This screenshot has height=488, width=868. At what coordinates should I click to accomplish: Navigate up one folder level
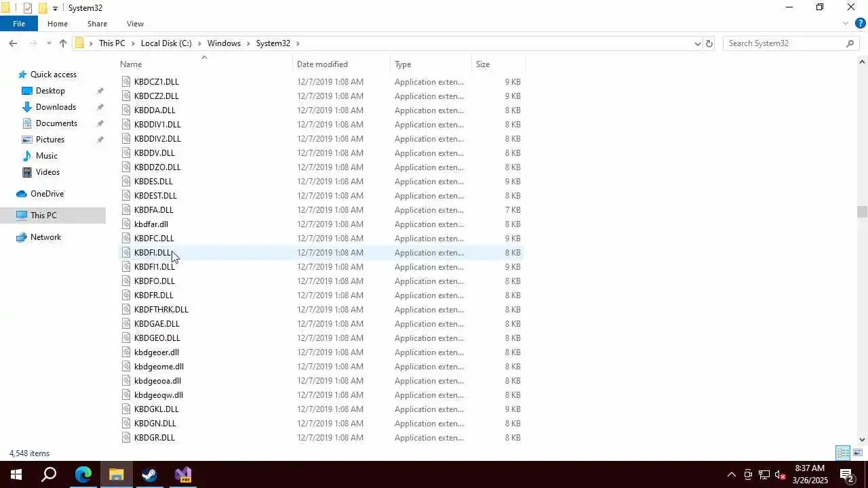[x=63, y=43]
